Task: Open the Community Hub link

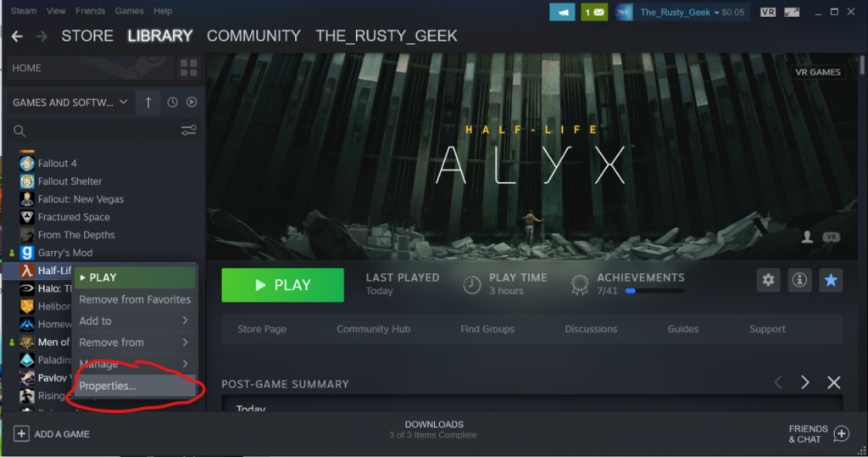Action: [373, 329]
